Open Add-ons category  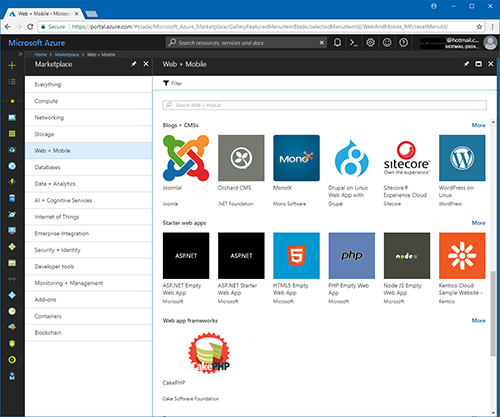coord(89,300)
